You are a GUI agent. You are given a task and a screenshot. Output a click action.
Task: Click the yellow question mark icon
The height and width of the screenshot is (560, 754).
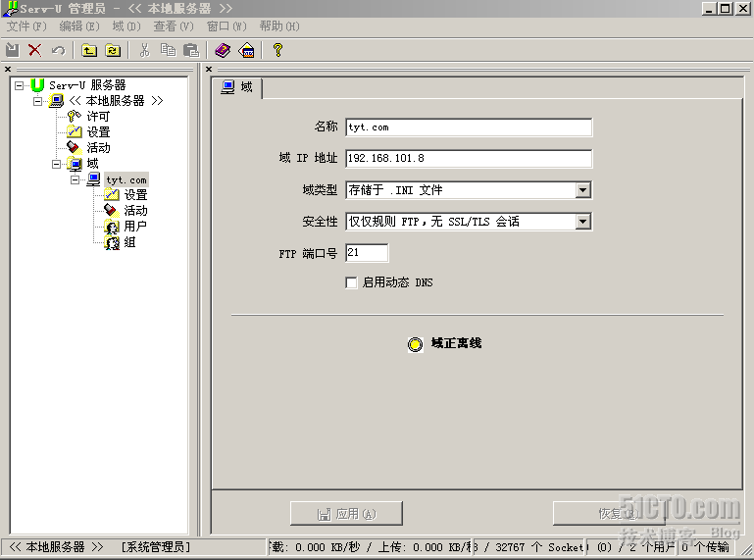click(277, 50)
